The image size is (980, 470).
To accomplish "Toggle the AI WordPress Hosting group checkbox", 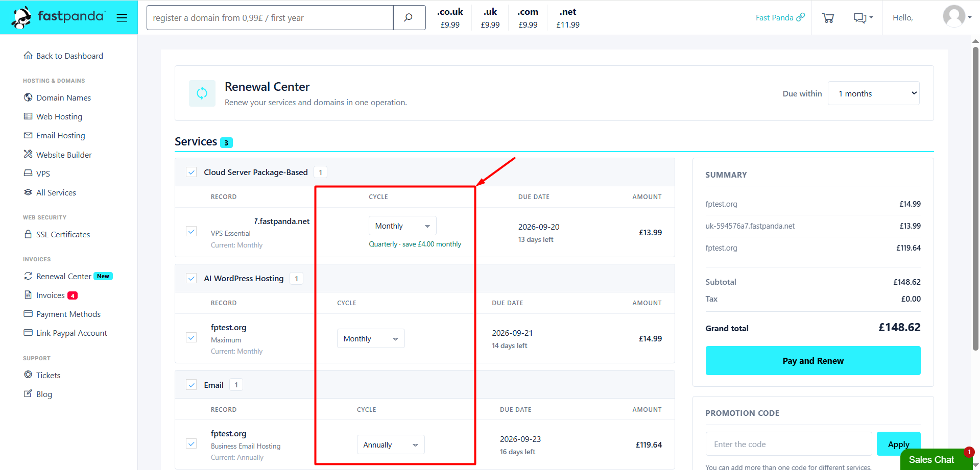I will 192,278.
